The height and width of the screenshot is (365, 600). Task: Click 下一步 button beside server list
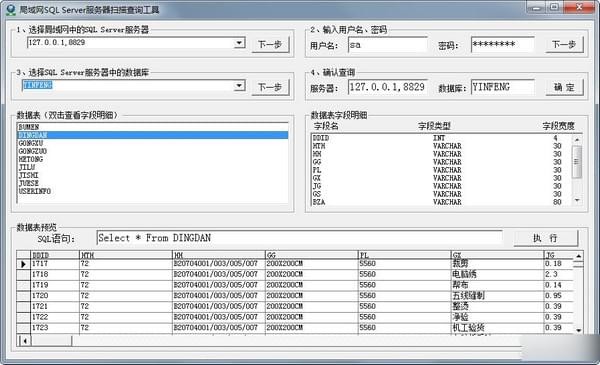(270, 44)
